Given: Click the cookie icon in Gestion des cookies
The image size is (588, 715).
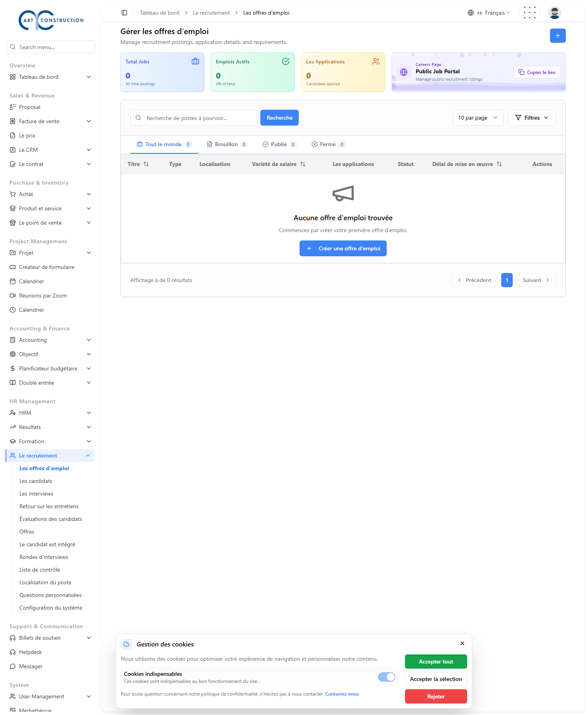Looking at the screenshot, I should pyautogui.click(x=126, y=644).
